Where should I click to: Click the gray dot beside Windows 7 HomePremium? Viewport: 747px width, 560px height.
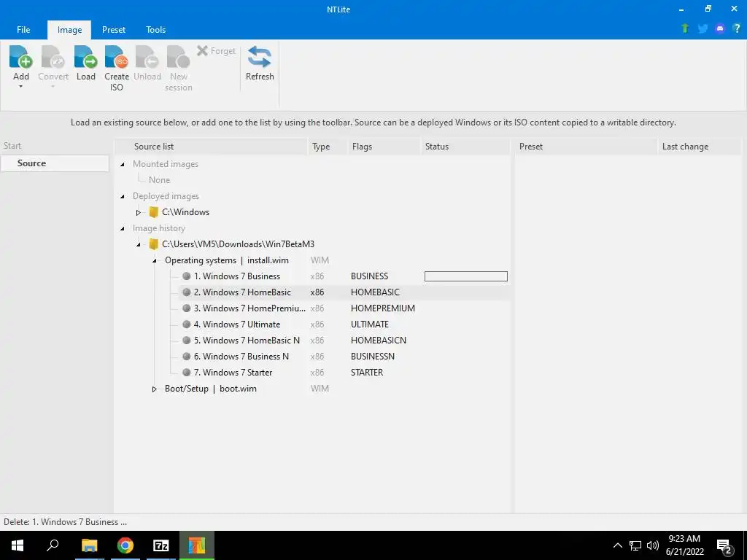pyautogui.click(x=186, y=308)
